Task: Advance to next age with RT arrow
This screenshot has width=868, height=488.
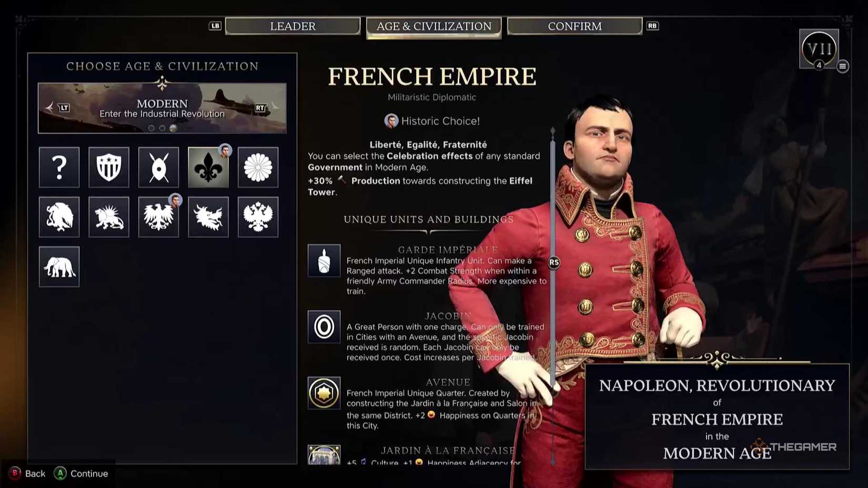Action: tap(267, 107)
